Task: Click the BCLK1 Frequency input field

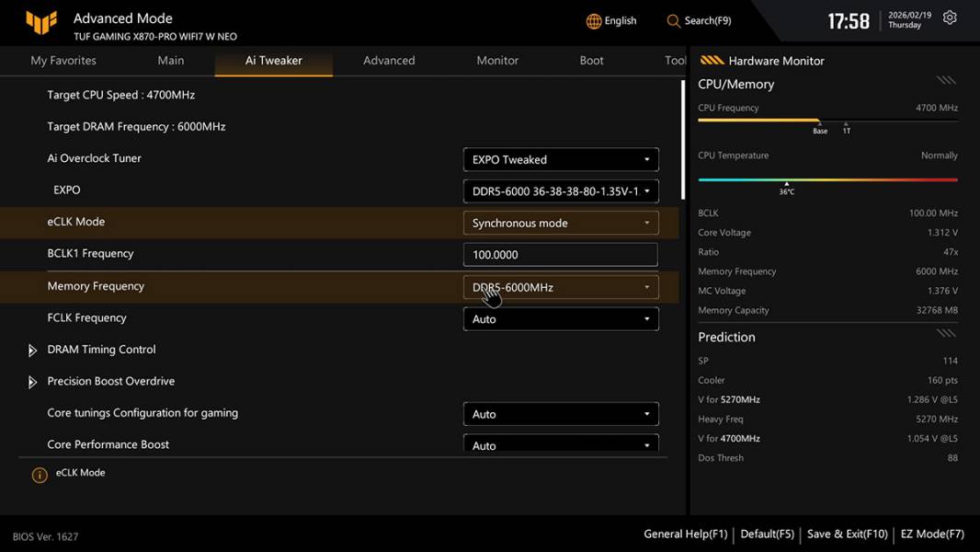Action: click(x=561, y=255)
